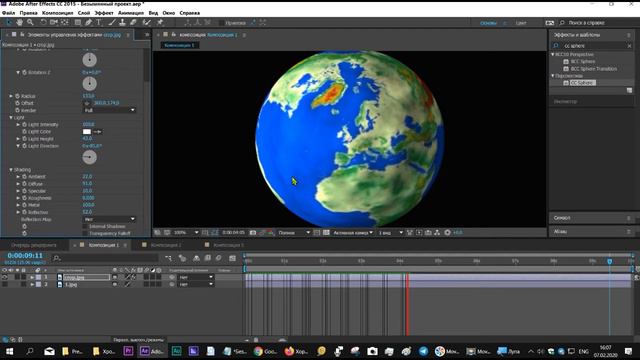640x360 pixels.
Task: Open the composition flowchart icon
Action: pyautogui.click(x=437, y=233)
